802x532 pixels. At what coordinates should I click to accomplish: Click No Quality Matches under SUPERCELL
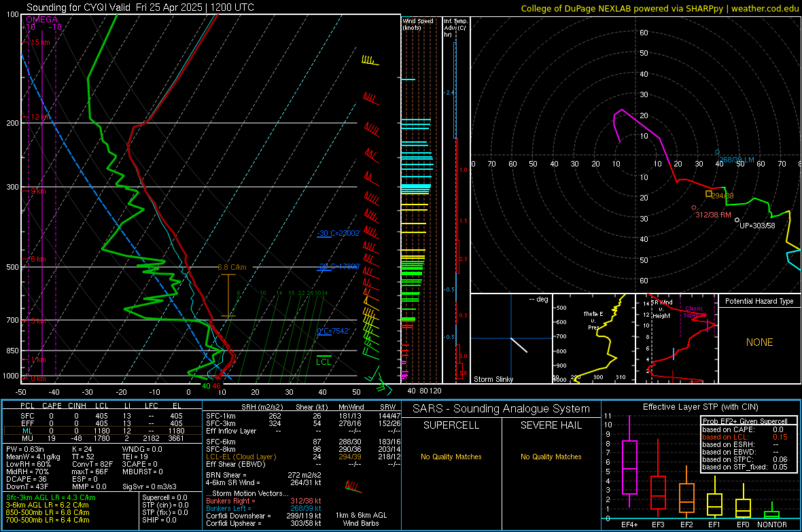[451, 457]
